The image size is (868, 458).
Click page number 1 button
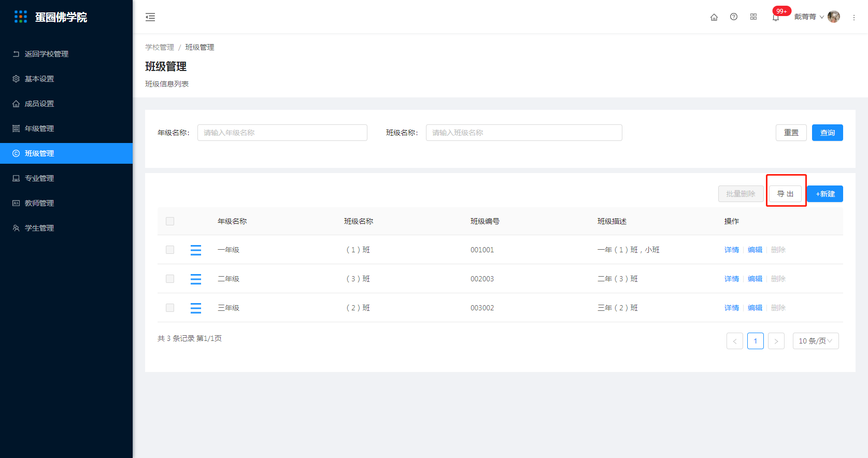(756, 341)
